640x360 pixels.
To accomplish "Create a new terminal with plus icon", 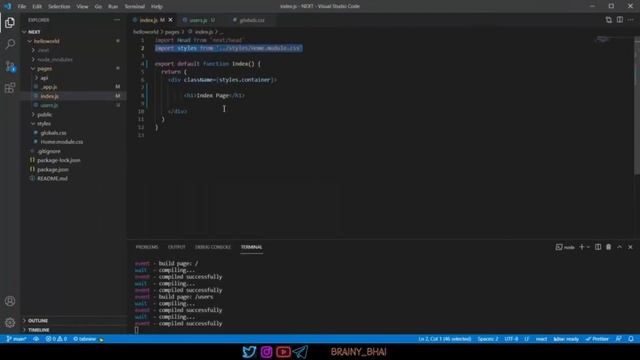I will [x=582, y=247].
